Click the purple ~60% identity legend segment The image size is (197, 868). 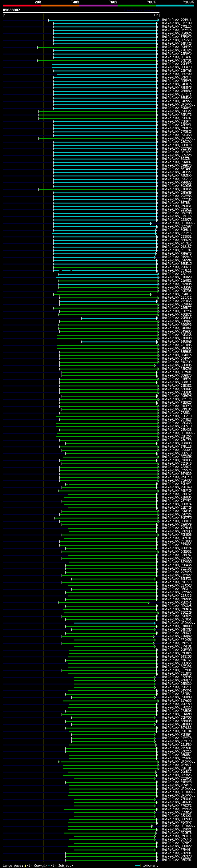(x=99, y=6)
